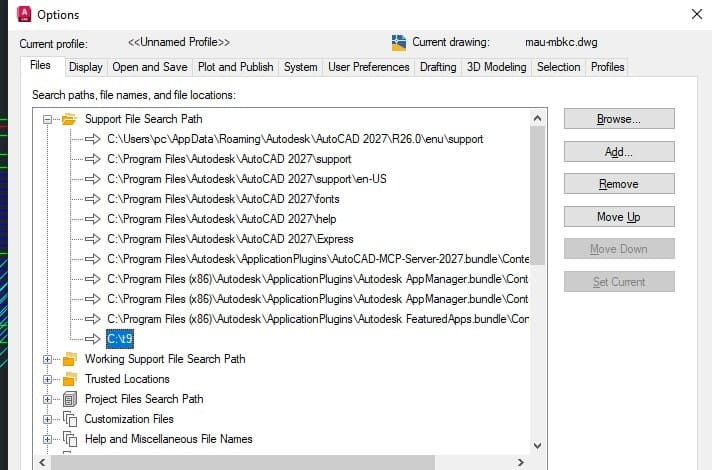This screenshot has height=470, width=712.
Task: Select the AutoCAD 2027\fonts path
Action: [223, 199]
